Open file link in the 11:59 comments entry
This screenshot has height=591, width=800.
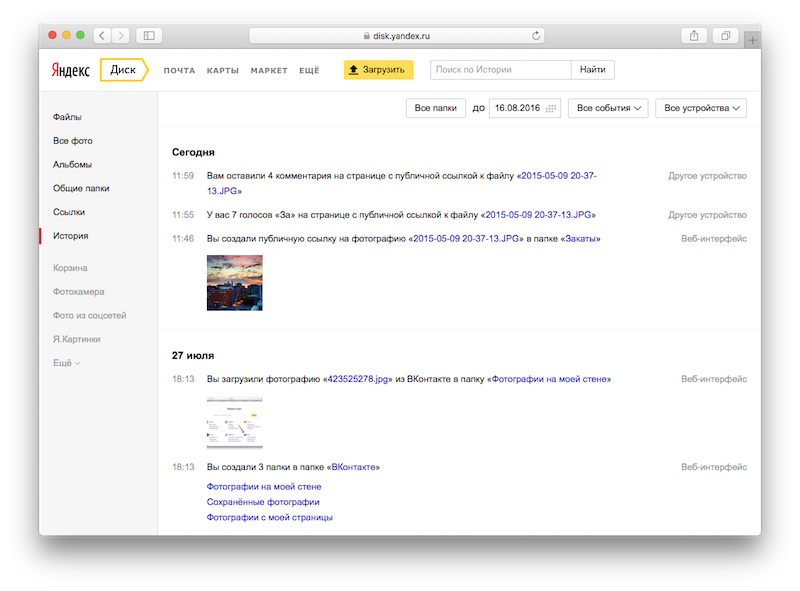point(559,176)
